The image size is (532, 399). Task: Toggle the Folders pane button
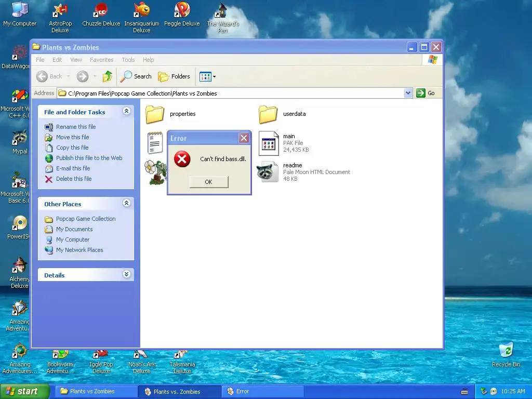coord(174,76)
